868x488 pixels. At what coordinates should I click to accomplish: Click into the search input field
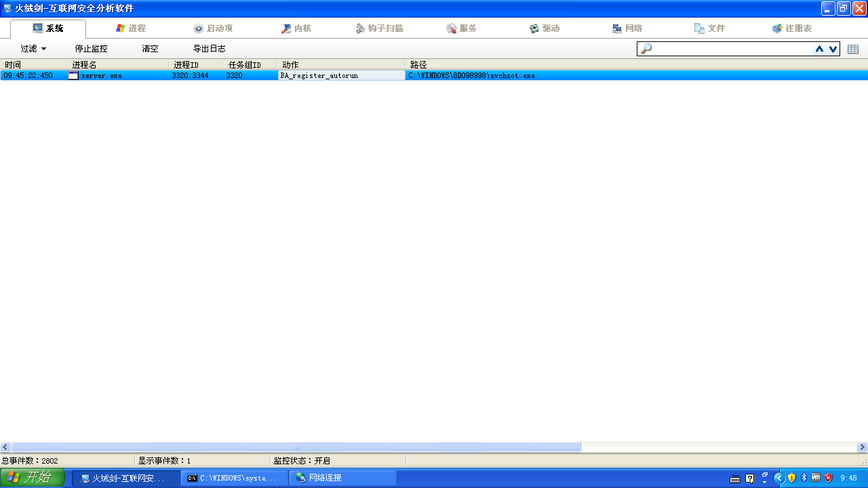pyautogui.click(x=732, y=49)
